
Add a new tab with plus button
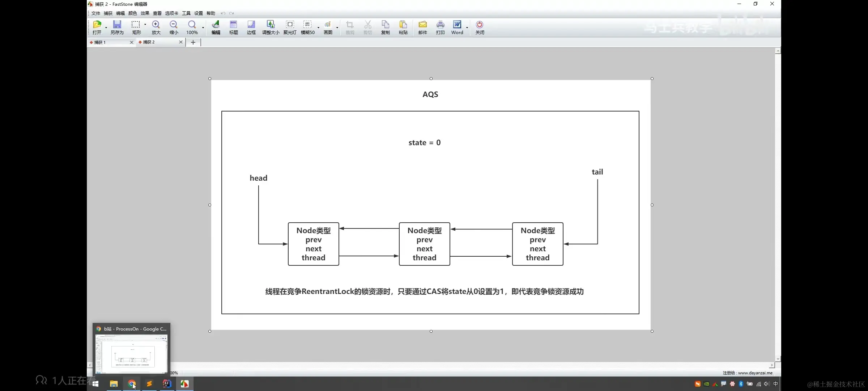click(x=193, y=42)
